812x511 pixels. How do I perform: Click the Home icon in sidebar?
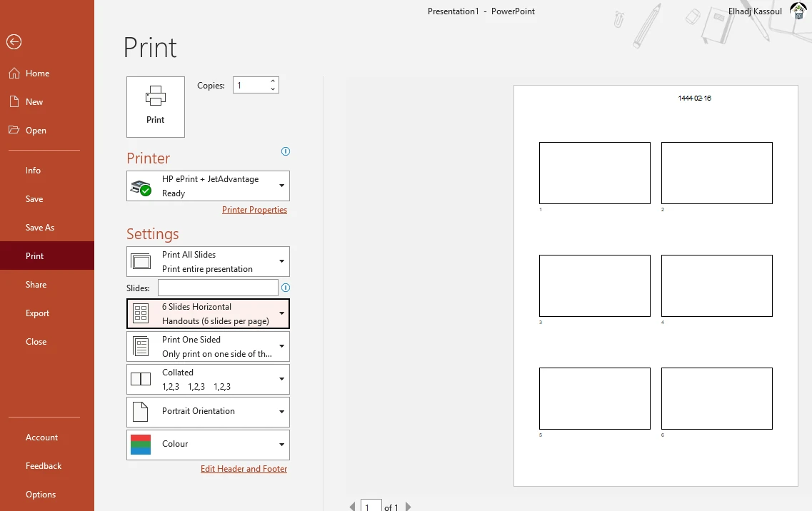click(14, 73)
